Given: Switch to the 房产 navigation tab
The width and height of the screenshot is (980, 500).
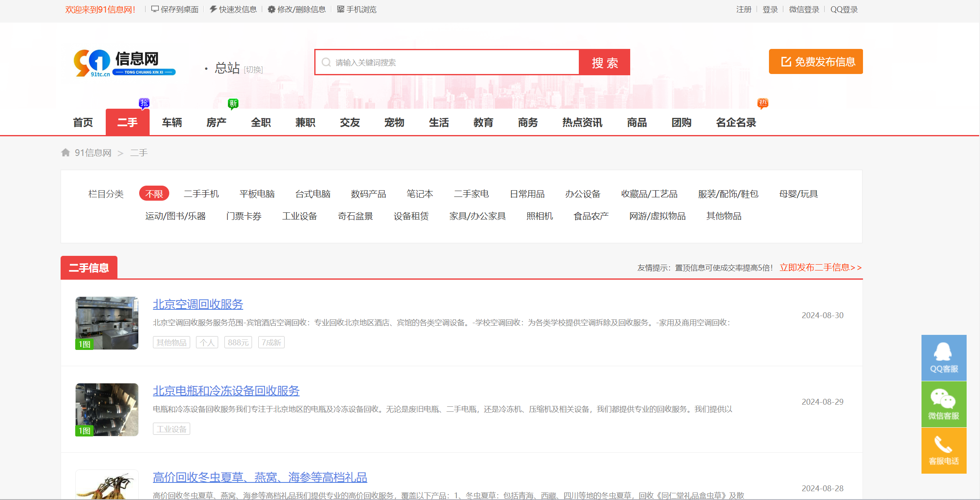Looking at the screenshot, I should pyautogui.click(x=216, y=122).
